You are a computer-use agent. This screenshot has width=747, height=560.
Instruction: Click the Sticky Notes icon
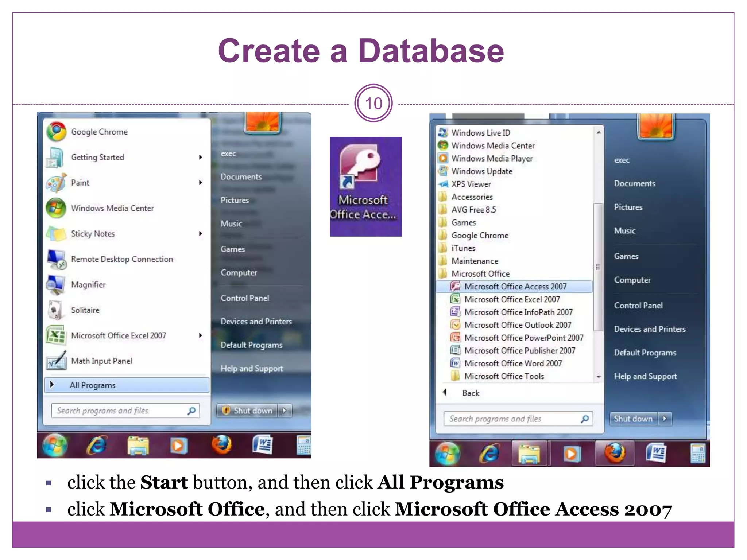[x=56, y=234]
